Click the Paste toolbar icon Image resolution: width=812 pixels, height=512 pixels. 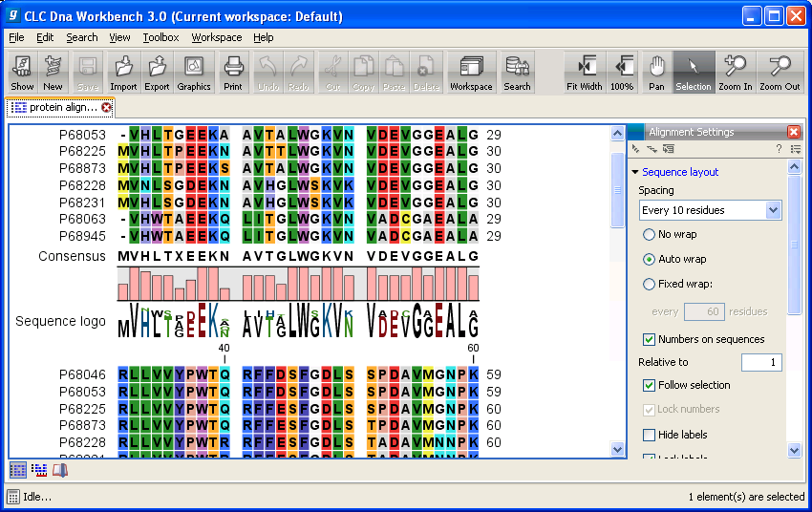tap(394, 73)
